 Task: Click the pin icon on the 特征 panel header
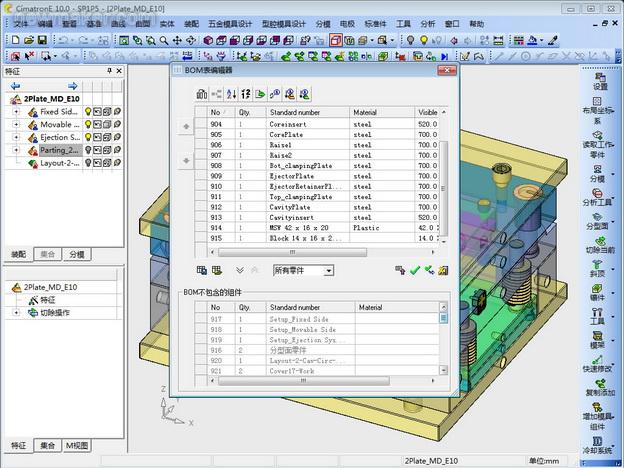109,71
